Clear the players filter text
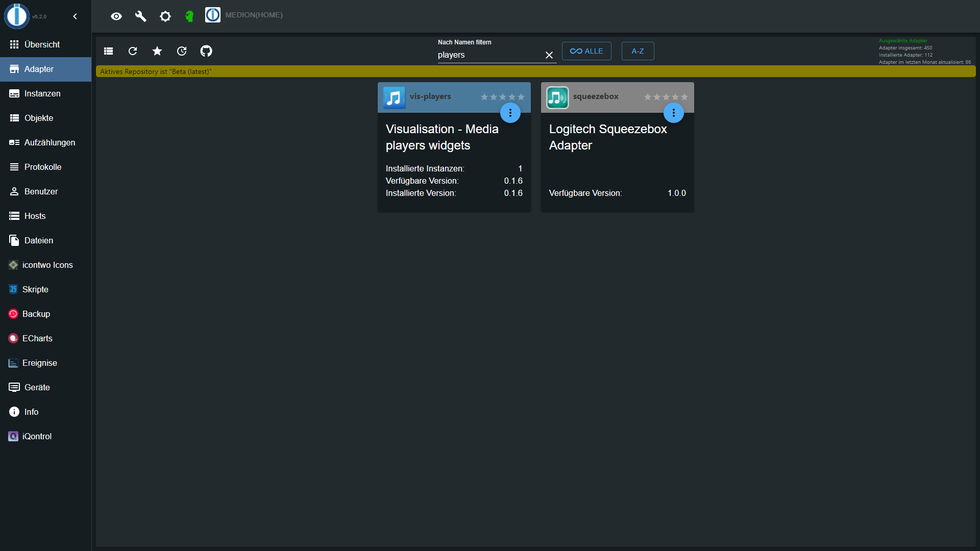 [x=549, y=55]
